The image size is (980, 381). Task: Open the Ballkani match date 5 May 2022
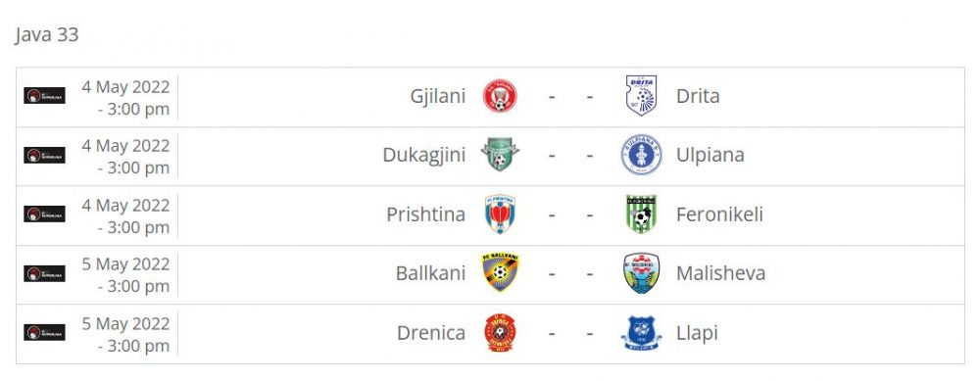[125, 264]
